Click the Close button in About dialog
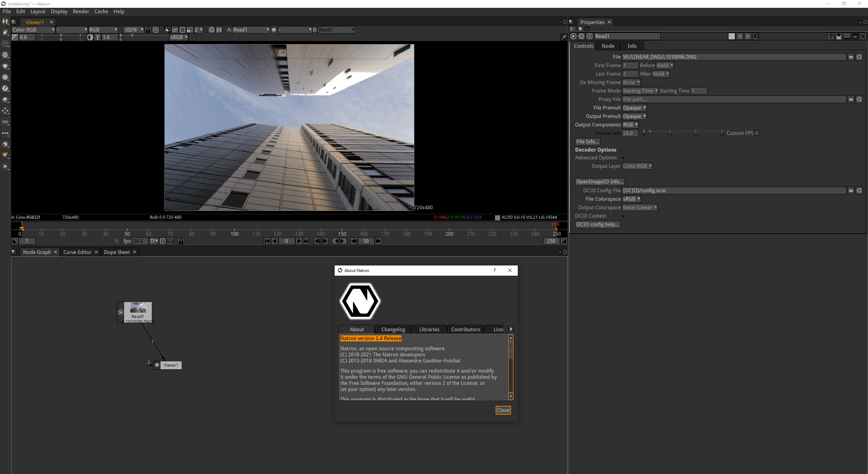The width and height of the screenshot is (868, 474). coord(503,410)
